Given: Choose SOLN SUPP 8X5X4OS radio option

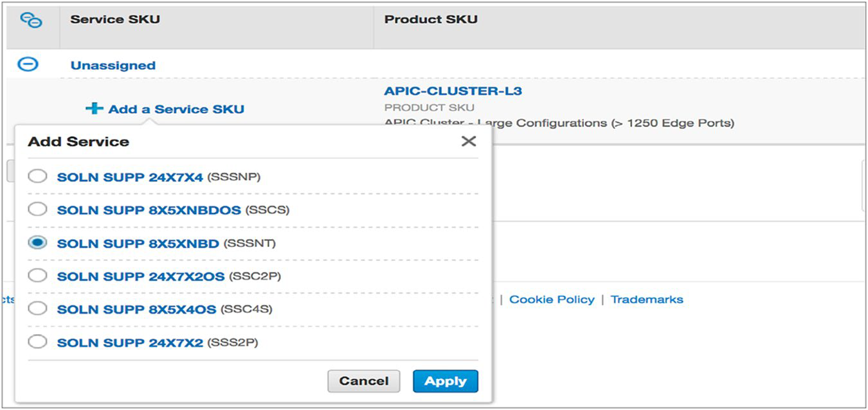Looking at the screenshot, I should pyautogui.click(x=38, y=309).
